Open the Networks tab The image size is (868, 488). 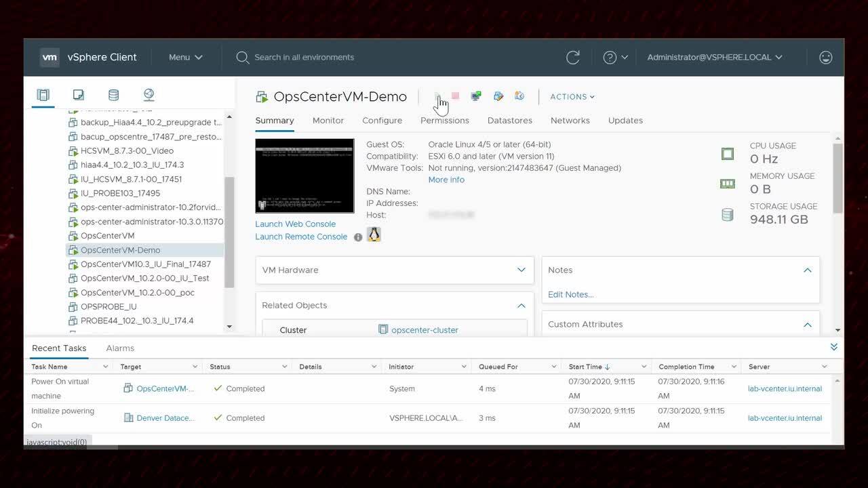(x=570, y=121)
